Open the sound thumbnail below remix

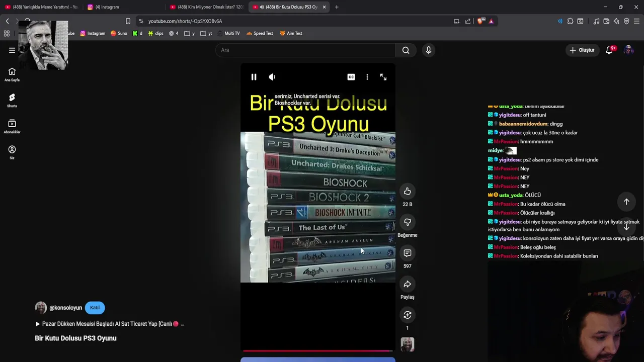[408, 344]
